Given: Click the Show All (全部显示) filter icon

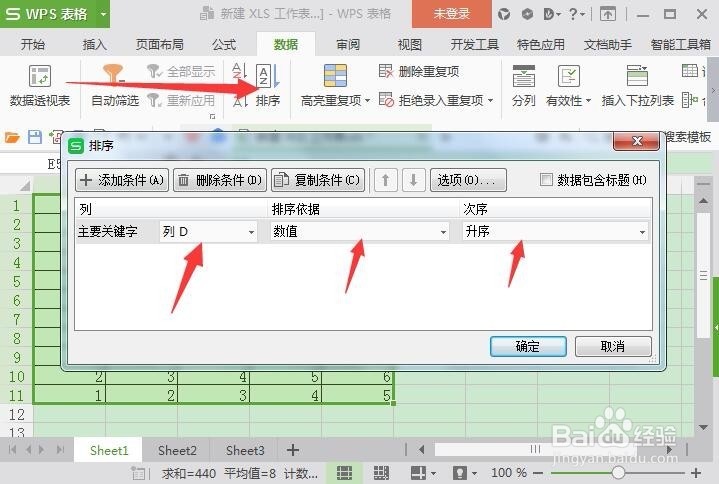Looking at the screenshot, I should coord(154,71).
